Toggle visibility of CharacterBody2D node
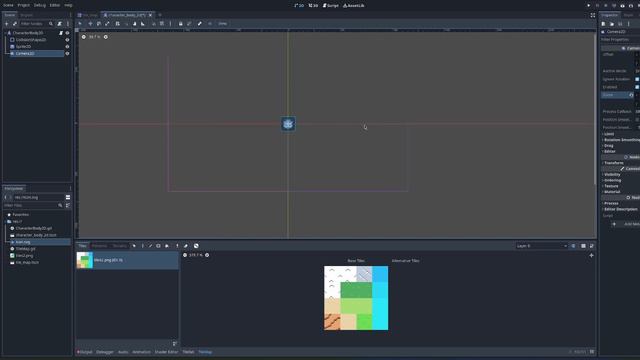Image resolution: width=640 pixels, height=360 pixels. 67,33
